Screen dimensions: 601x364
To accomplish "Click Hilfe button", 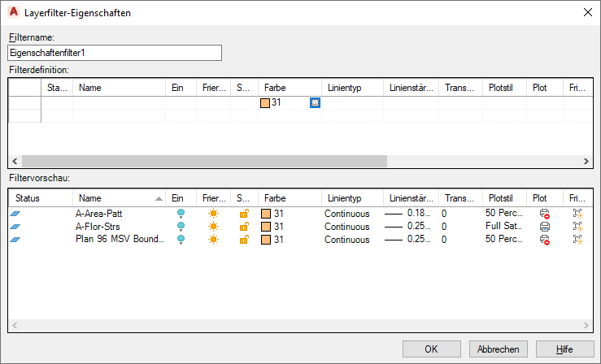I will coord(564,349).
